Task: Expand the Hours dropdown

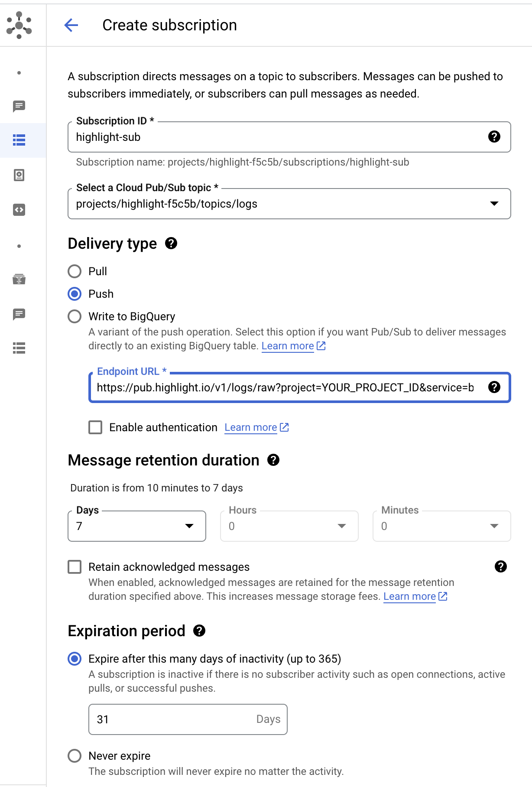Action: (289, 526)
